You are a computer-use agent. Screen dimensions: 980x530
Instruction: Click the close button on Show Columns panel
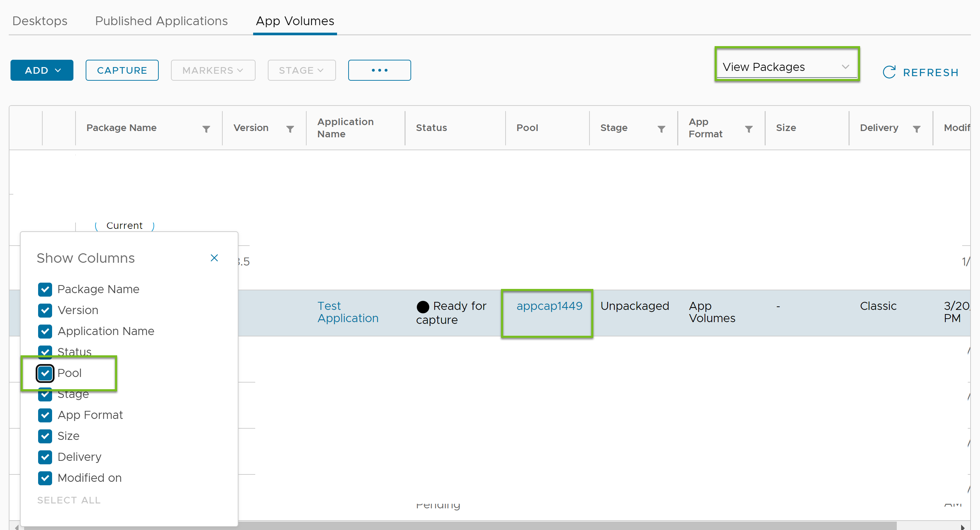214,258
